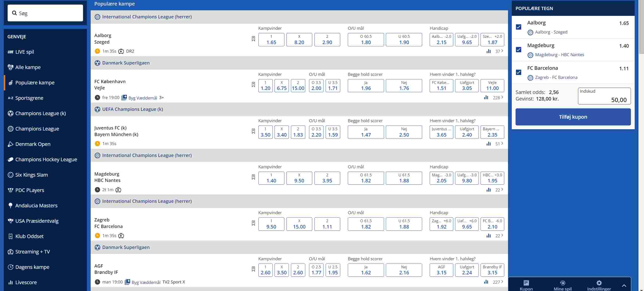The width and height of the screenshot is (644, 291).
Task: Select Juventus-Bayern both teams score Ja 1.47
Action: (x=366, y=132)
